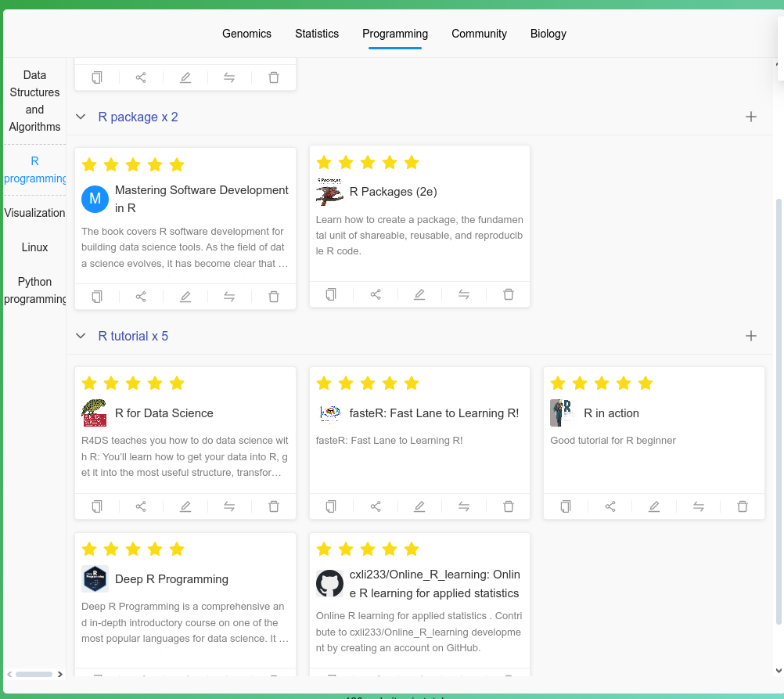Move the R in action card
Image resolution: width=784 pixels, height=699 pixels.
pyautogui.click(x=699, y=506)
